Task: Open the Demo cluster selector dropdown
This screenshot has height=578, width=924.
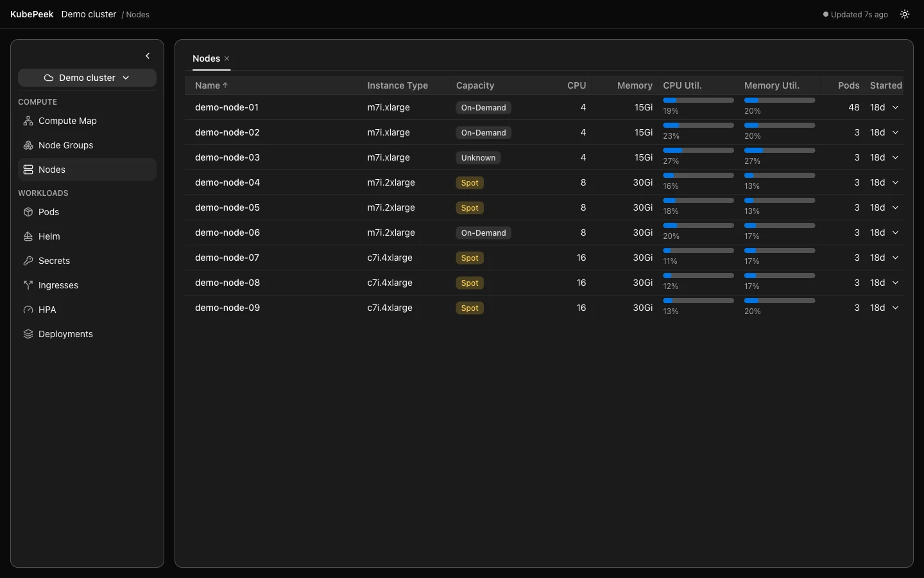Action: point(87,78)
